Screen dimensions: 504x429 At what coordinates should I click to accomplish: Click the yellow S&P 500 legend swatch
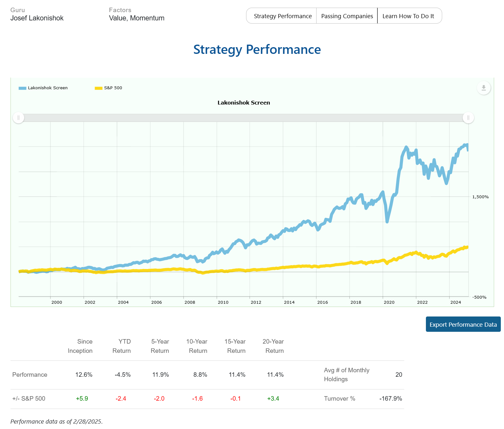pos(99,88)
